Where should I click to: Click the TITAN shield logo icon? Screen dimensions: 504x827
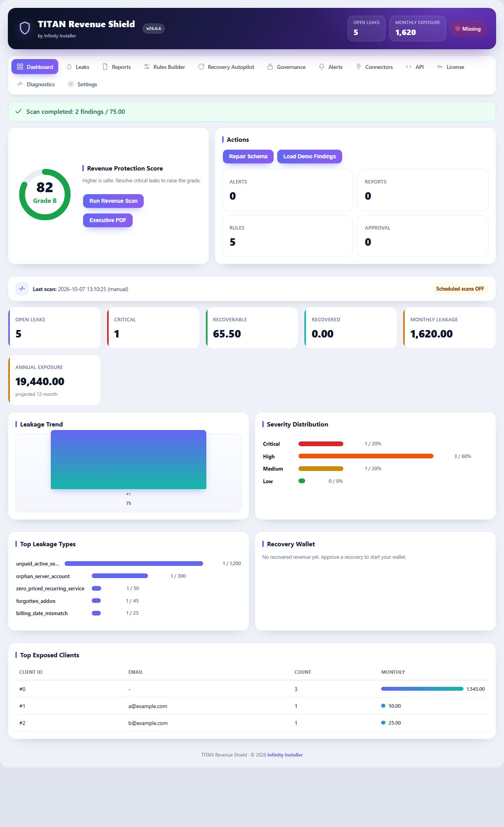tap(25, 28)
